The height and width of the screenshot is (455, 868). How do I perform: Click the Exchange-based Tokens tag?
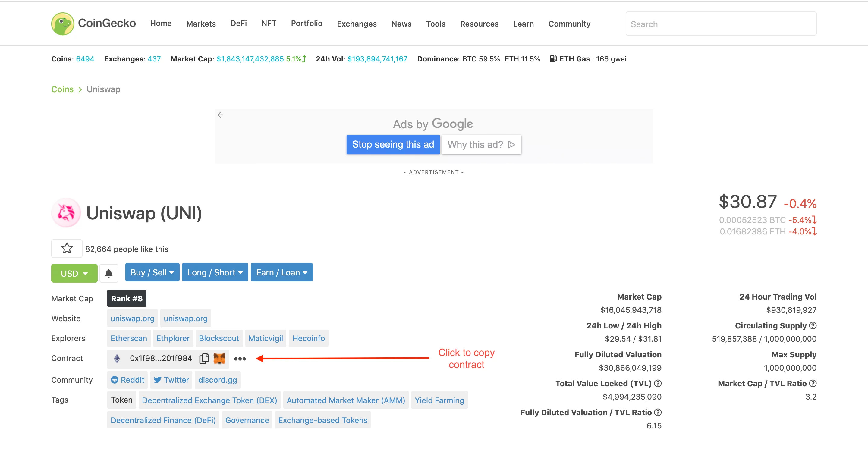click(x=323, y=420)
